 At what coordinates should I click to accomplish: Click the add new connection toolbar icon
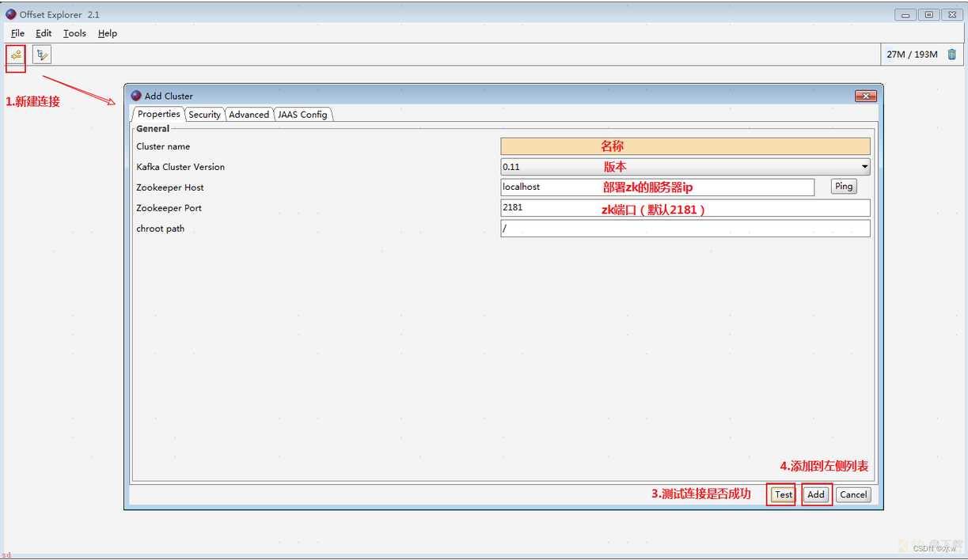(15, 55)
